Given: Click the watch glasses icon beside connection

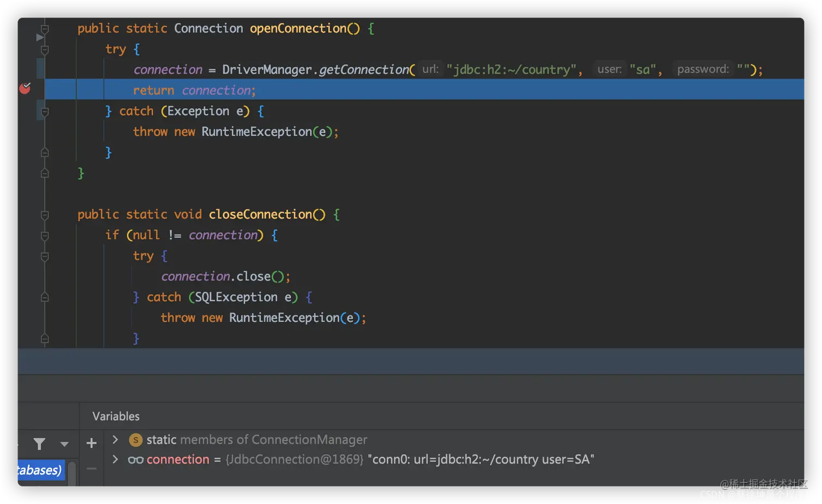Looking at the screenshot, I should point(135,460).
